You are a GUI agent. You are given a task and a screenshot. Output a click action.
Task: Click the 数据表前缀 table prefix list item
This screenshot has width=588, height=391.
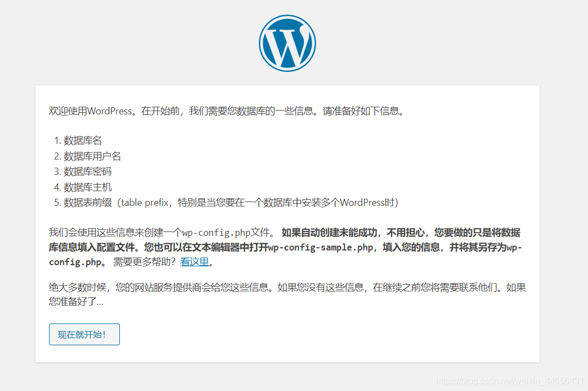click(x=231, y=203)
